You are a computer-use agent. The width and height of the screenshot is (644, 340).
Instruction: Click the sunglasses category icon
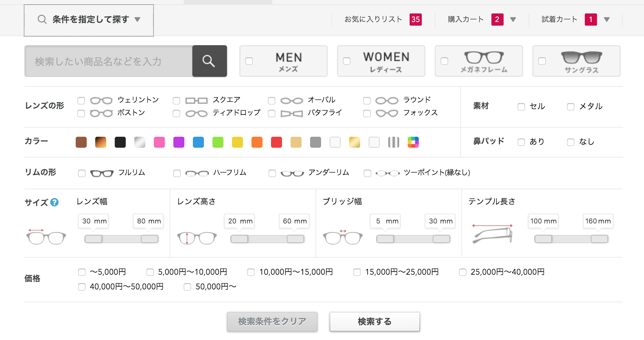tap(581, 57)
